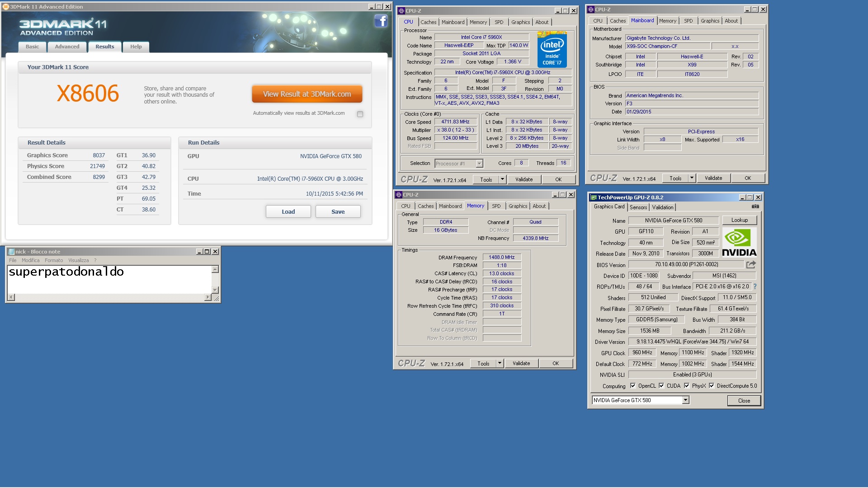Click the GPU-Z title bar icon
Screen dimensions: 868x488
tap(594, 197)
